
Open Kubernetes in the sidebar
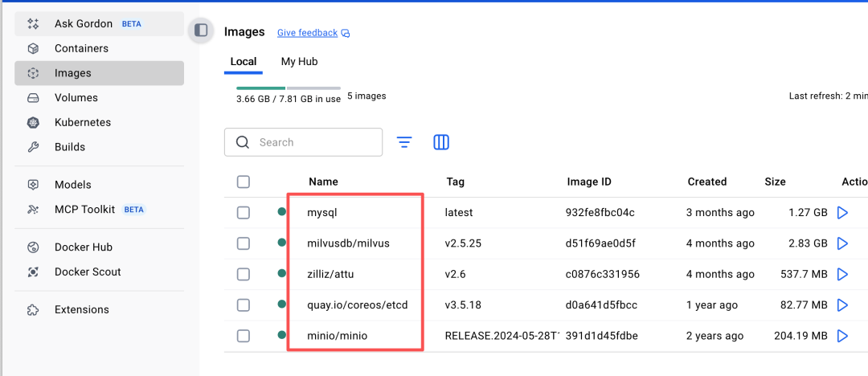100,122
